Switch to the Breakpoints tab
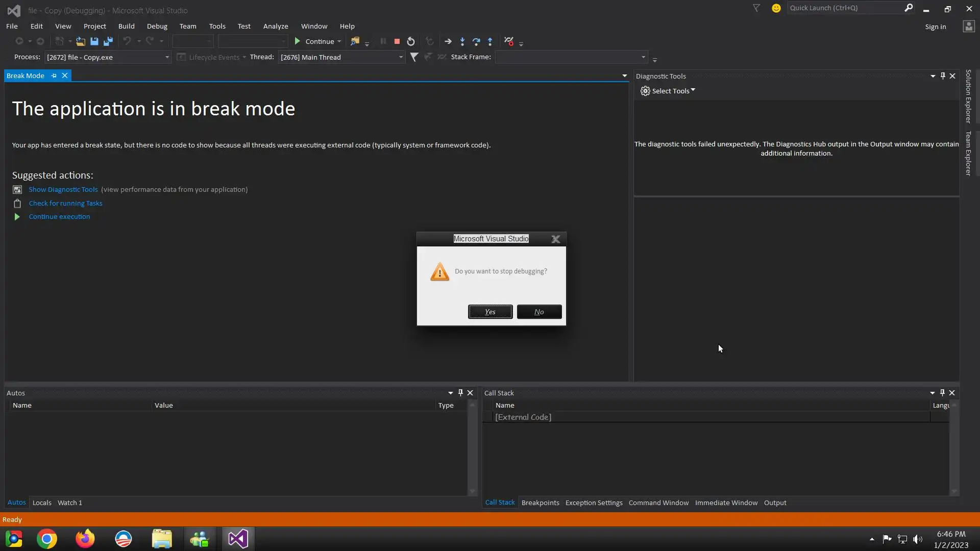 tap(540, 503)
